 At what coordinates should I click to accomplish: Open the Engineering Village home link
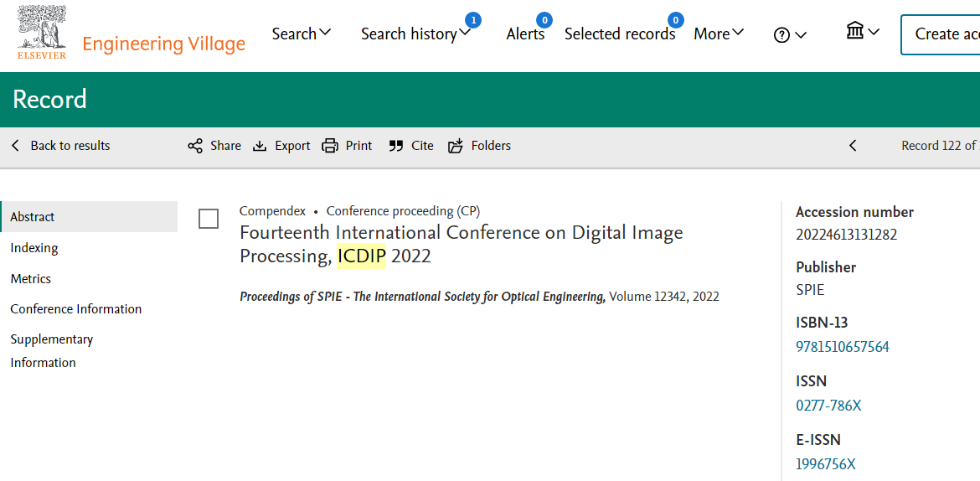click(x=163, y=44)
